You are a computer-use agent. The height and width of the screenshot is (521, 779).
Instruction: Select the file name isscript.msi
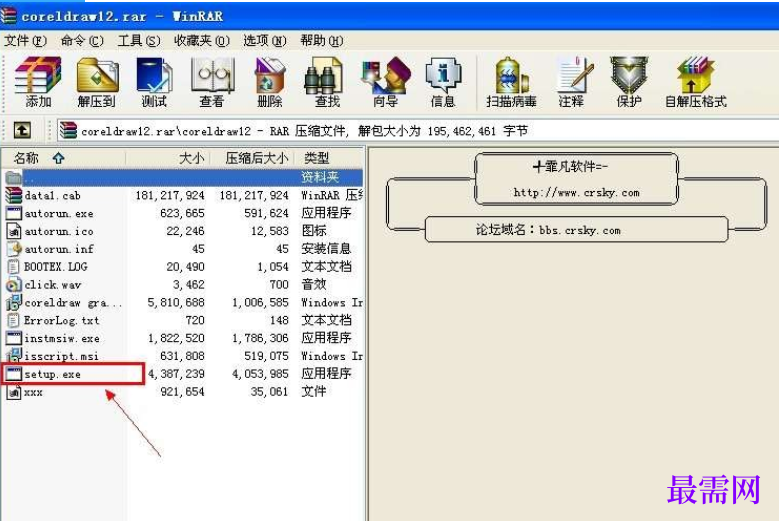[x=62, y=357]
